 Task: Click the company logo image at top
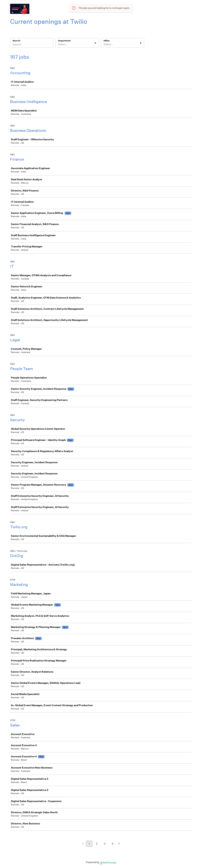coord(20,9)
